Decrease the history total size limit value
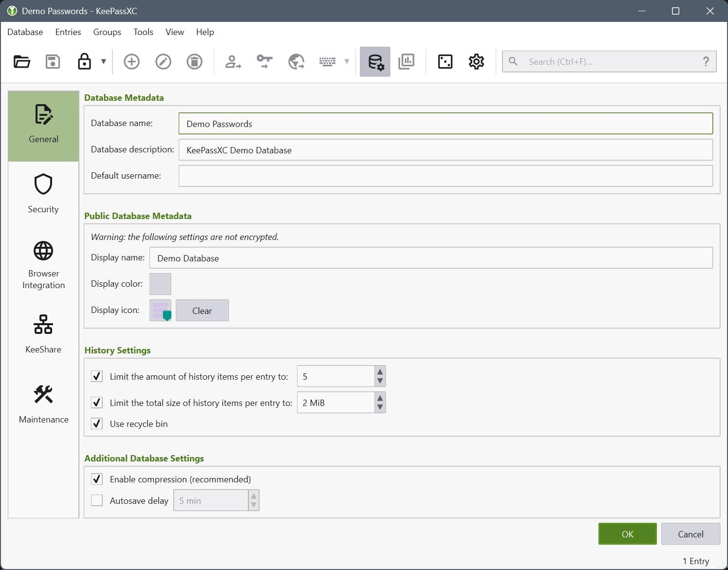728x570 pixels. 380,407
